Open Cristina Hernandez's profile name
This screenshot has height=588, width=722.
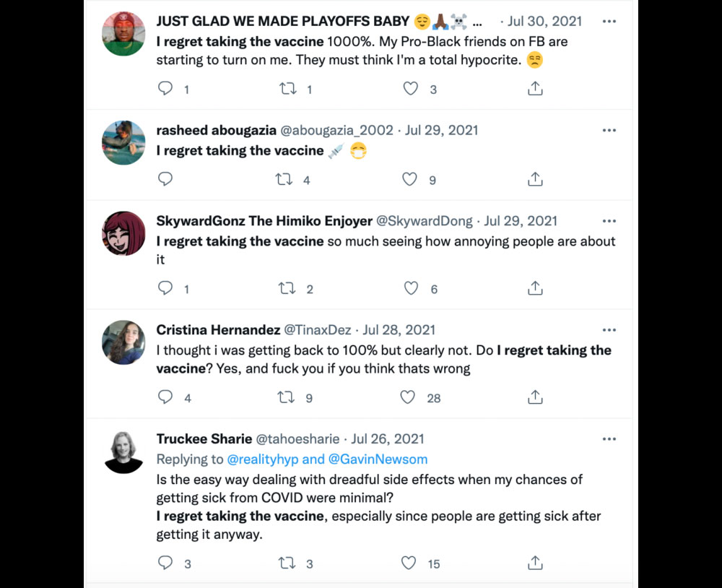218,330
